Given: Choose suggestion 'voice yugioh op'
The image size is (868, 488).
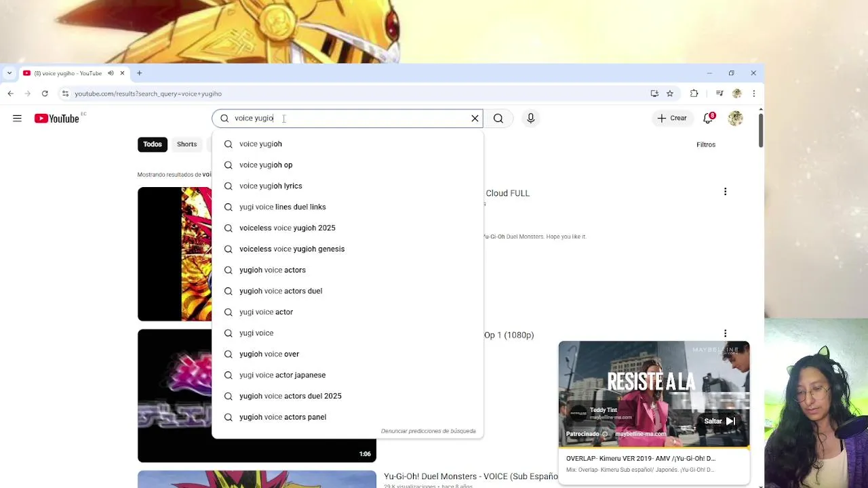Looking at the screenshot, I should [347, 165].
